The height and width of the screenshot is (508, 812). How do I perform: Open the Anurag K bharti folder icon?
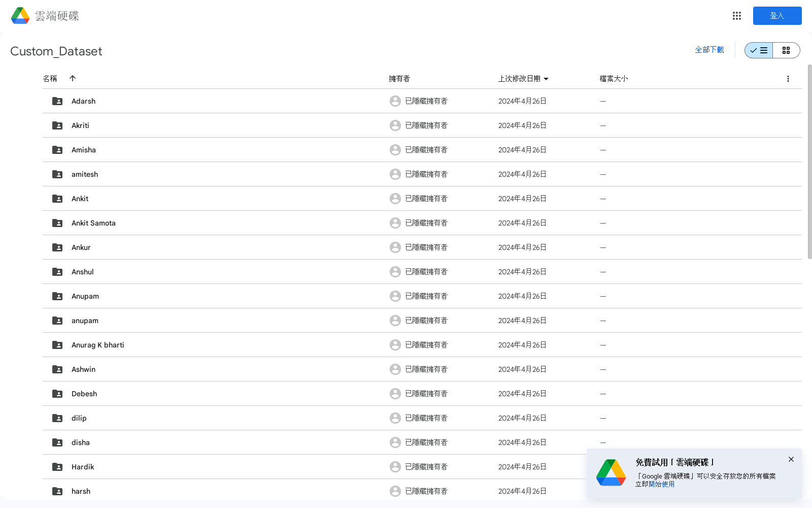57,345
